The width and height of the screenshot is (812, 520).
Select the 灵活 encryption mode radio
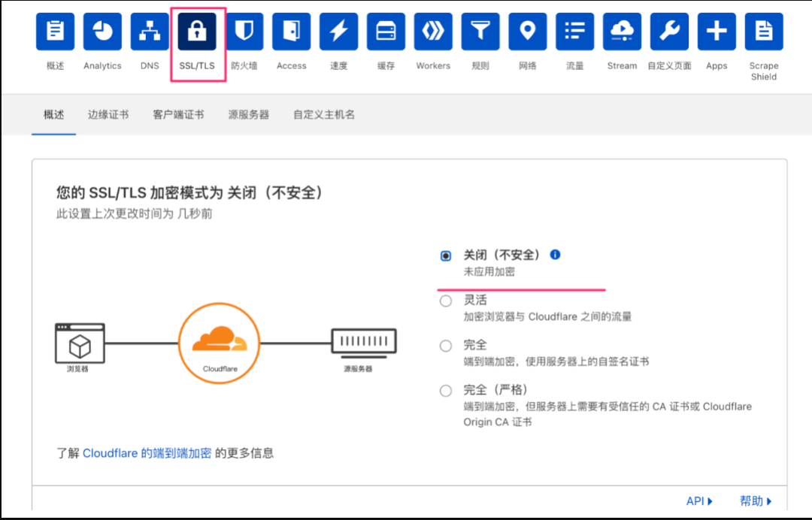(446, 301)
